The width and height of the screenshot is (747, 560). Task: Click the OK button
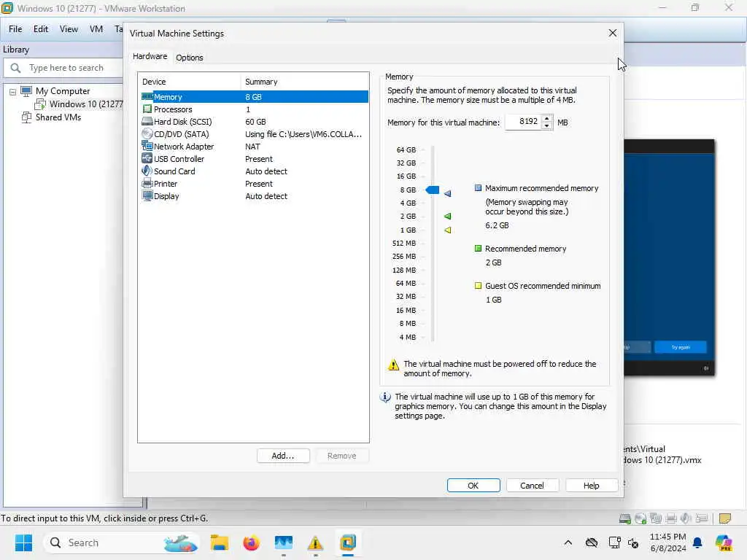[473, 485]
